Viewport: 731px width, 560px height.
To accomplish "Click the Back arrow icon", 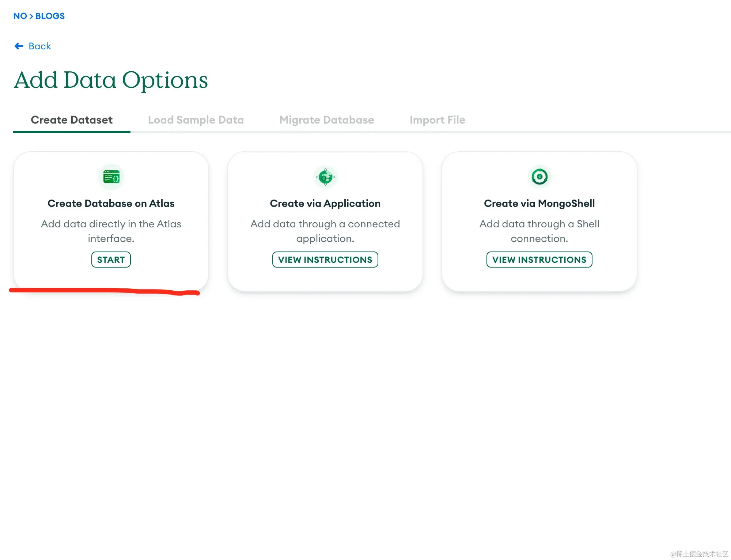I will [19, 46].
